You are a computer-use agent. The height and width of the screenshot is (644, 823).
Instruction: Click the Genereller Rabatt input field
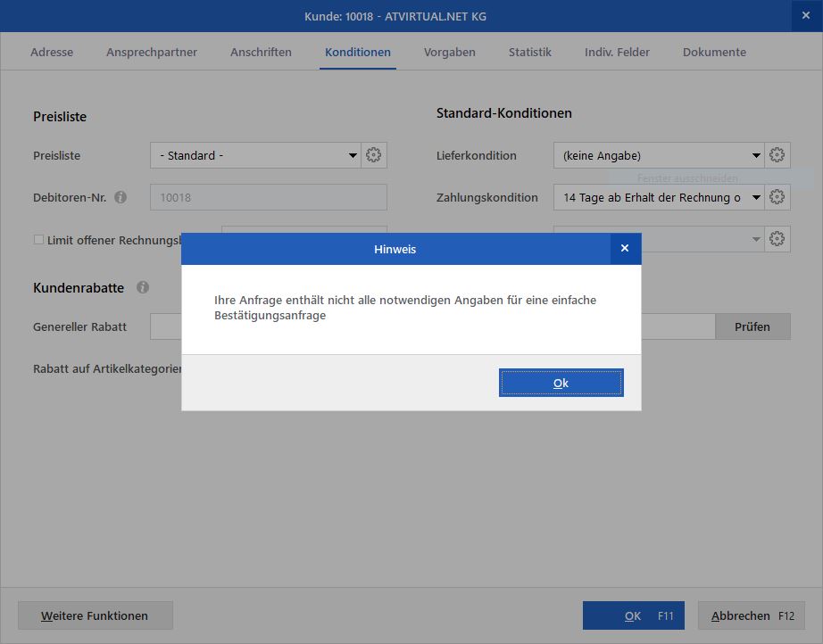click(x=166, y=326)
